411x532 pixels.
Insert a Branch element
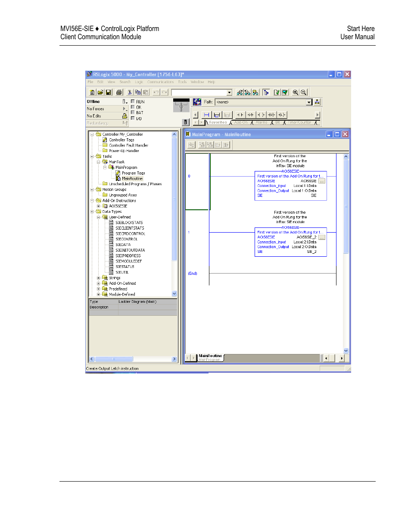pos(217,115)
